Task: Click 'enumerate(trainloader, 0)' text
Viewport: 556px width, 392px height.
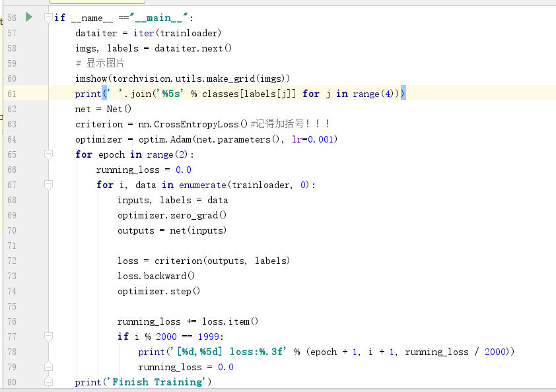Action: (244, 185)
